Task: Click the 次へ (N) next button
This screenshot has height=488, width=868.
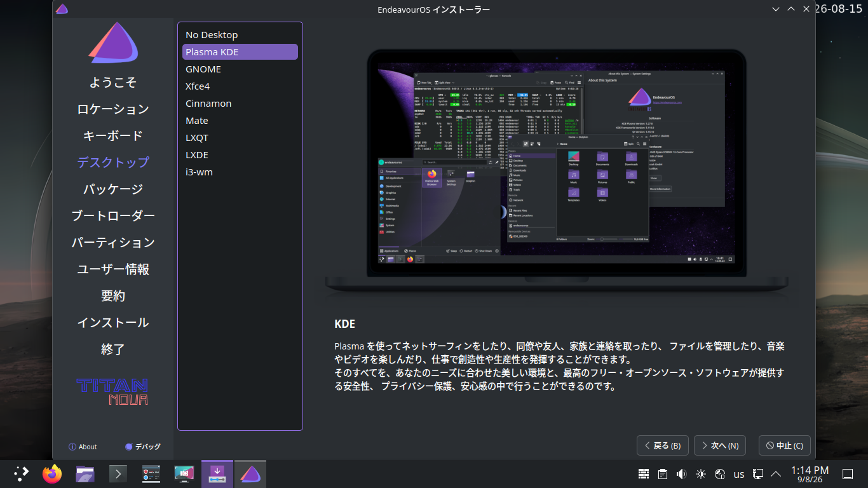Action: (x=720, y=445)
